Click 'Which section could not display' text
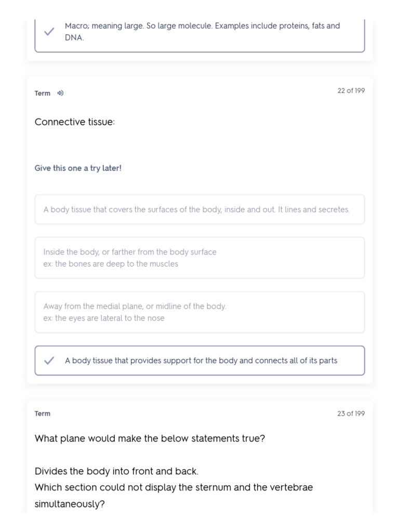The width and height of the screenshot is (399, 532). 174,488
